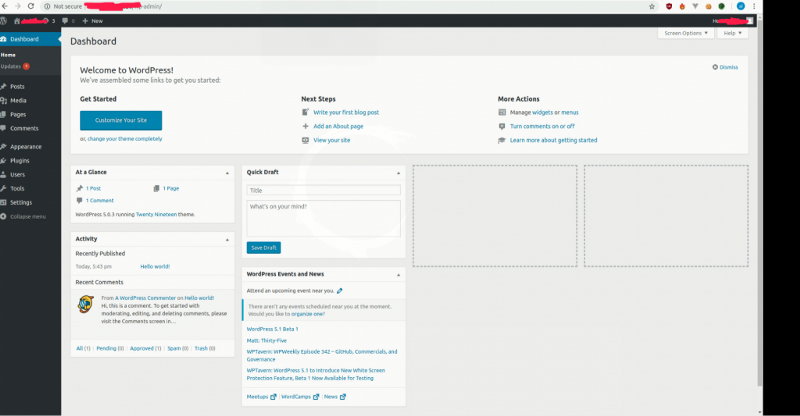The image size is (800, 416).
Task: Dismiss the Welcome to WordPress panel
Action: (725, 67)
